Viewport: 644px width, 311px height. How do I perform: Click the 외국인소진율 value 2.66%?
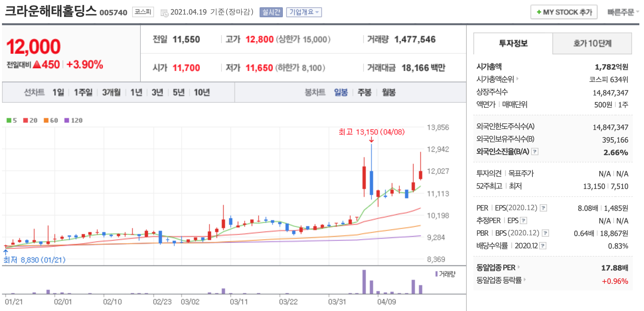pos(616,153)
